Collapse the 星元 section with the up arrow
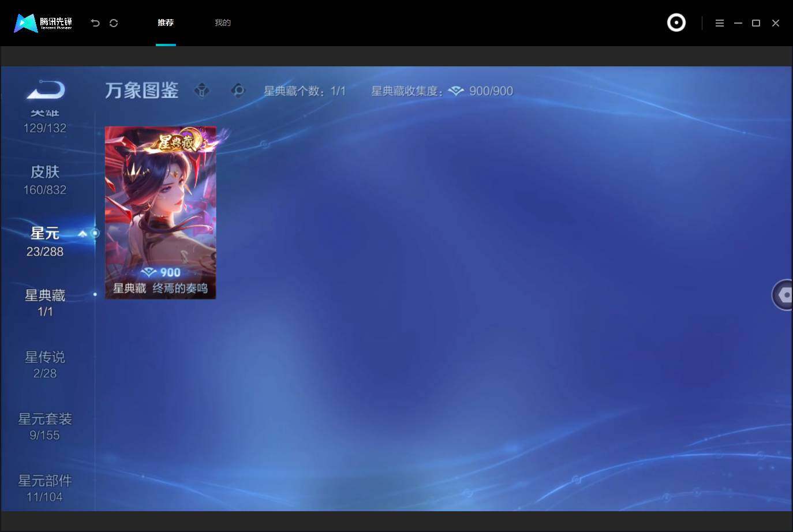793x532 pixels. point(83,234)
